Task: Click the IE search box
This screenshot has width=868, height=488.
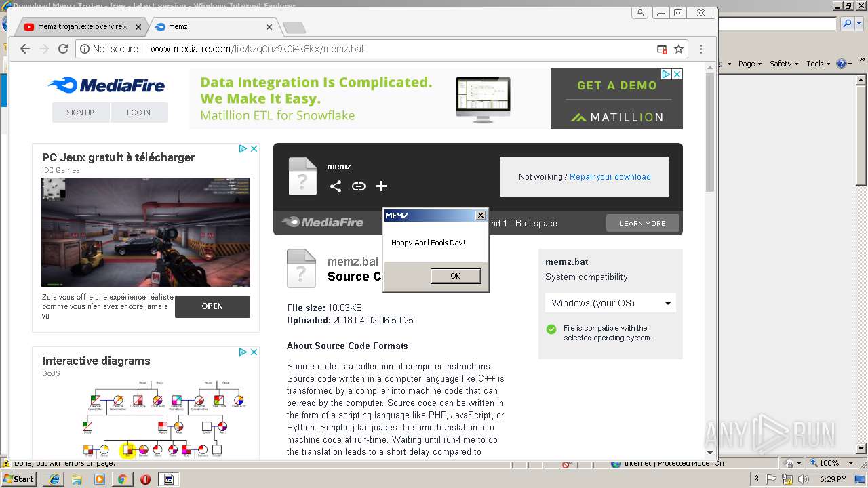Action: [x=778, y=24]
